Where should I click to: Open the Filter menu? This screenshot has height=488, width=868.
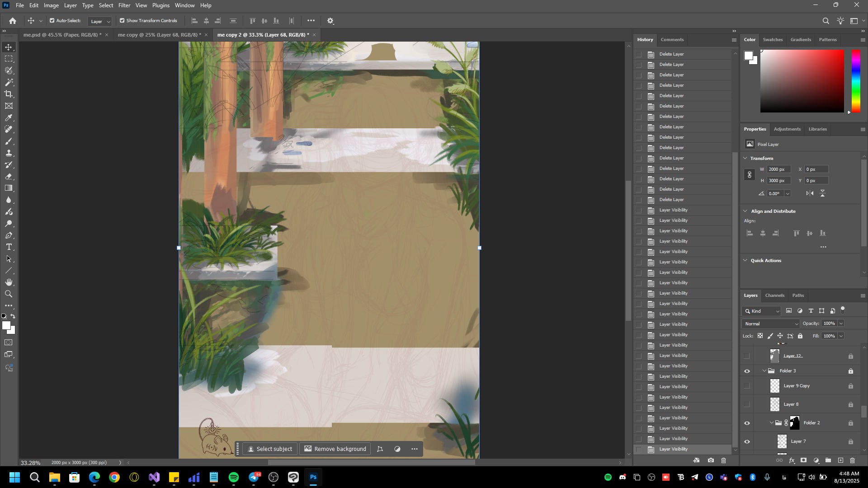point(124,5)
